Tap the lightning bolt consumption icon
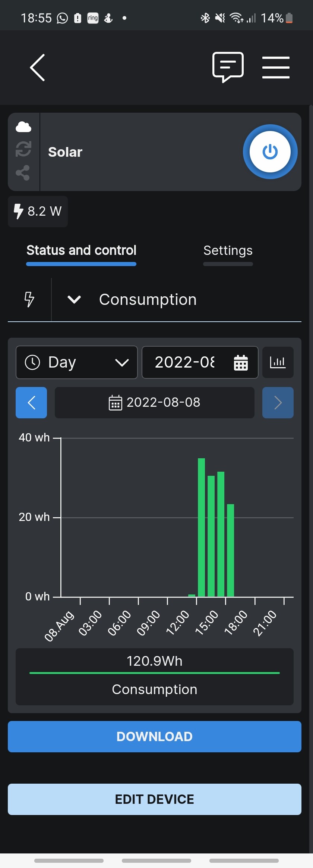Image resolution: width=313 pixels, height=868 pixels. 29,299
